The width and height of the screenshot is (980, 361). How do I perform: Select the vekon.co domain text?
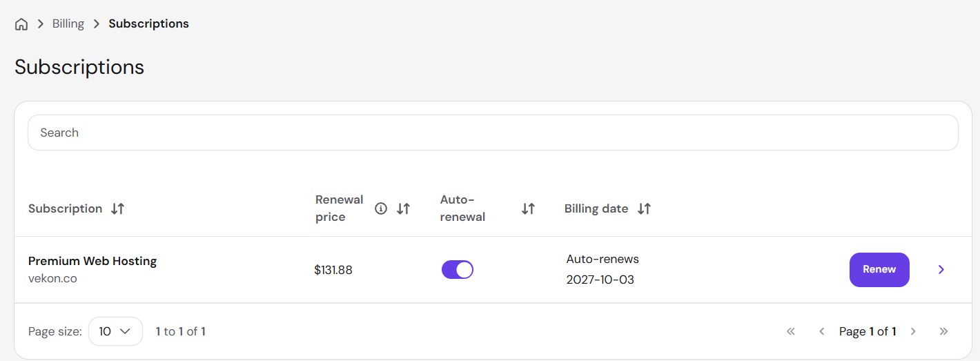tap(52, 279)
